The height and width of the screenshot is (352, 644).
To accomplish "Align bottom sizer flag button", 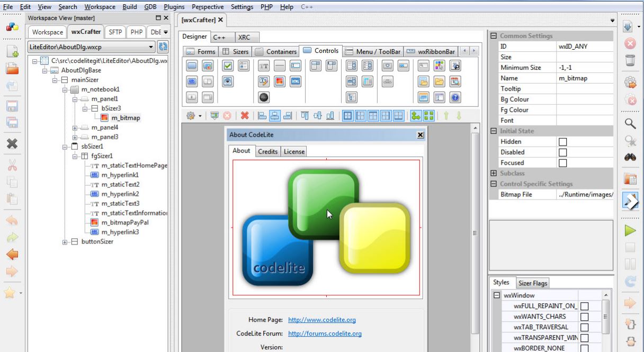I will (330, 115).
